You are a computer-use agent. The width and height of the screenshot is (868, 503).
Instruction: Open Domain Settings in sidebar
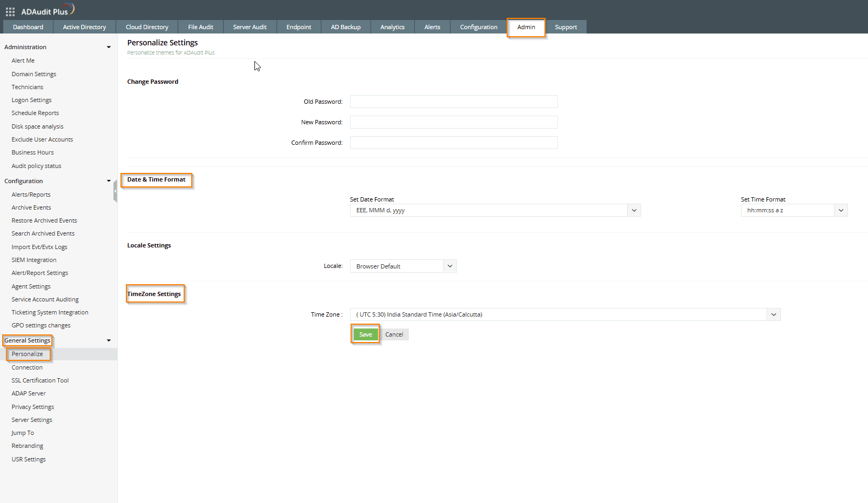(34, 75)
